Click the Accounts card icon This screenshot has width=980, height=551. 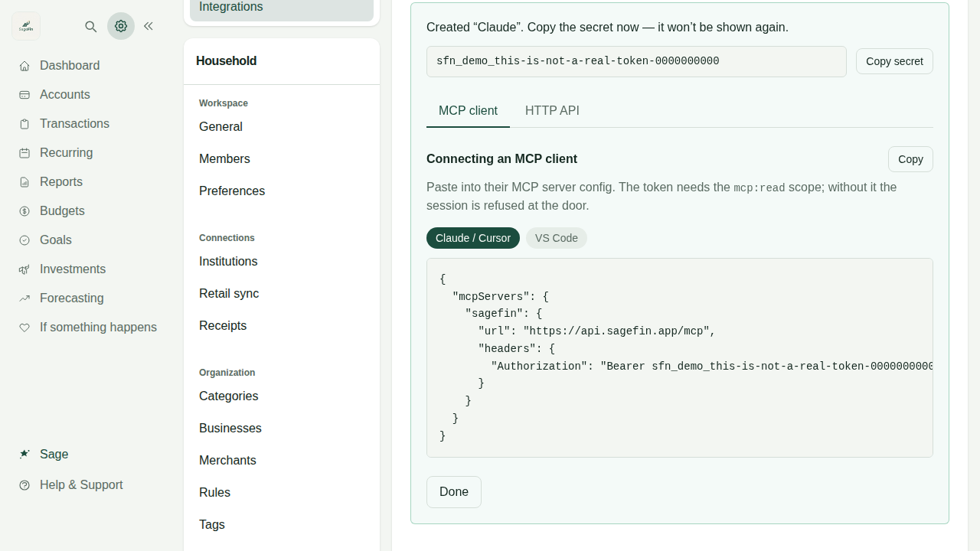(24, 95)
